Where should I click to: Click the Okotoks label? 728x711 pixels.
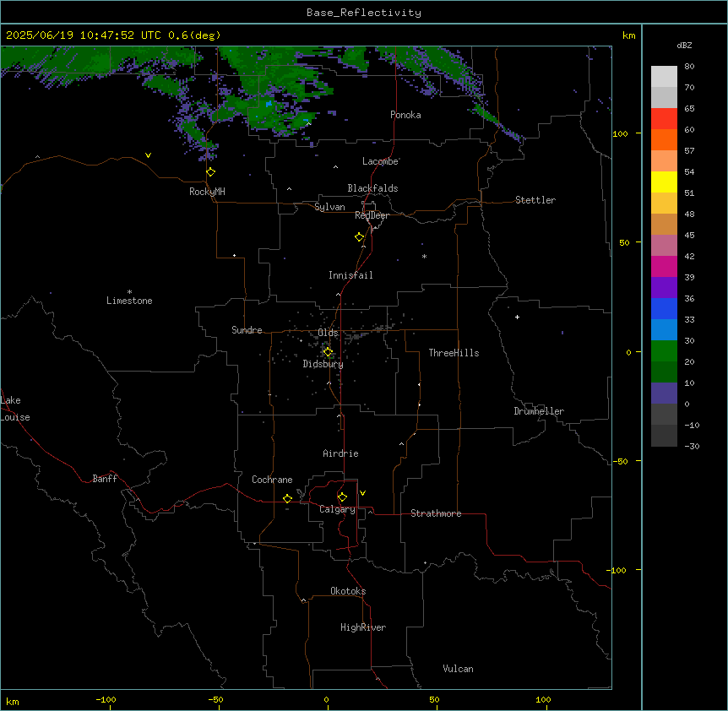click(348, 591)
